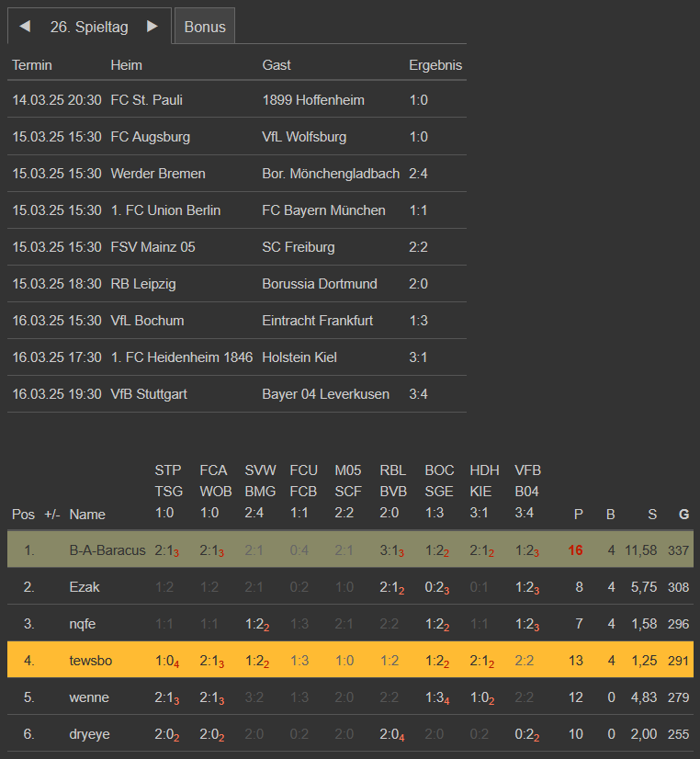The height and width of the screenshot is (759, 700).
Task: Click the B bonus column header
Action: (611, 515)
